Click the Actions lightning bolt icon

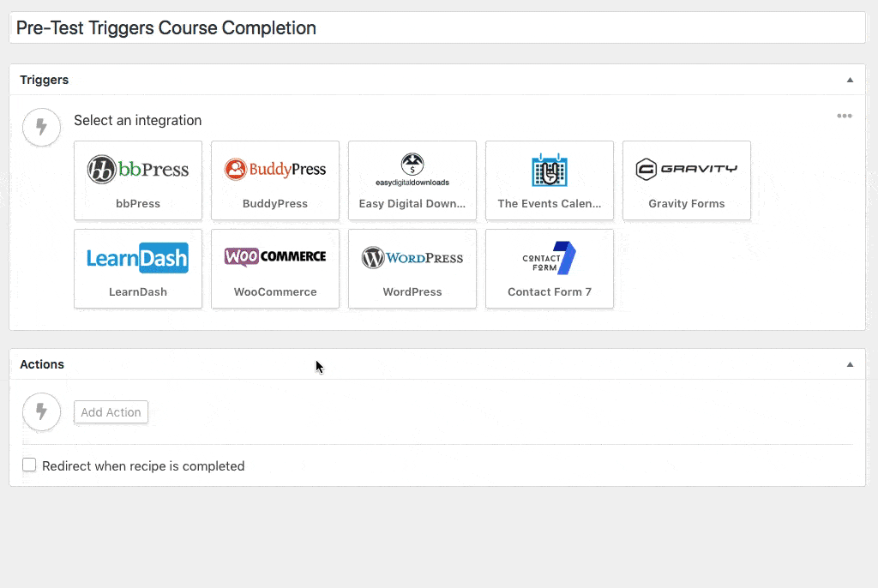point(41,412)
